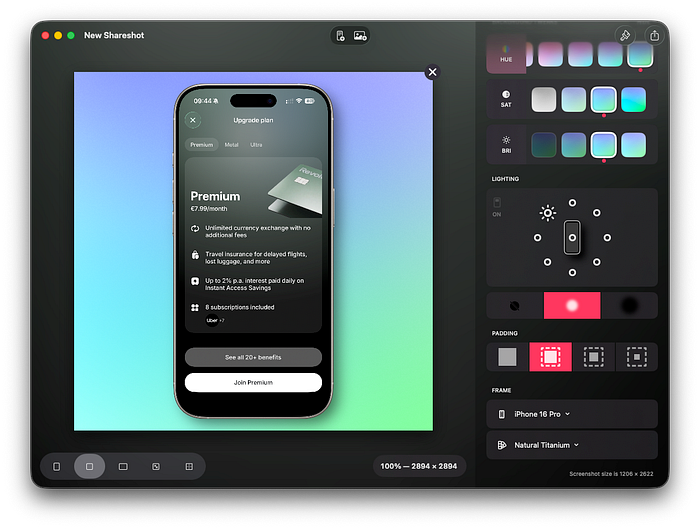Viewport: 700px width, 529px height.
Task: Set light direction to the bottom-left dot
Action: pos(547,262)
